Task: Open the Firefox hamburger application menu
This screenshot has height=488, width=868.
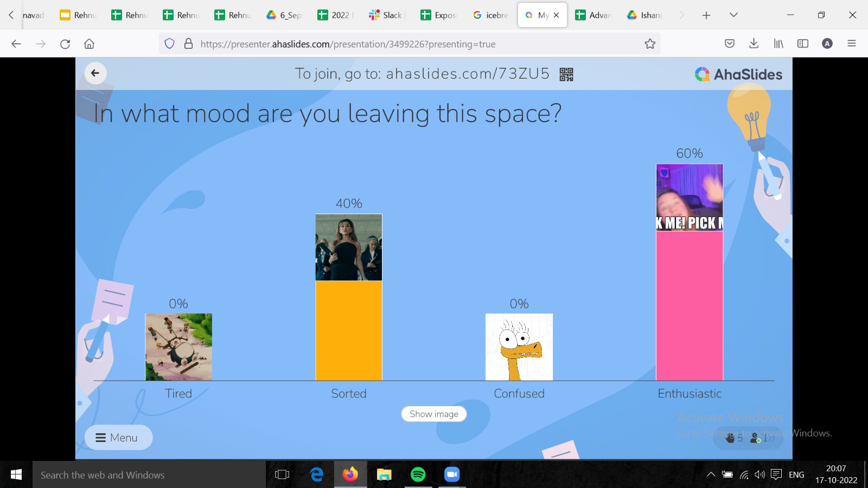Action: pos(852,44)
